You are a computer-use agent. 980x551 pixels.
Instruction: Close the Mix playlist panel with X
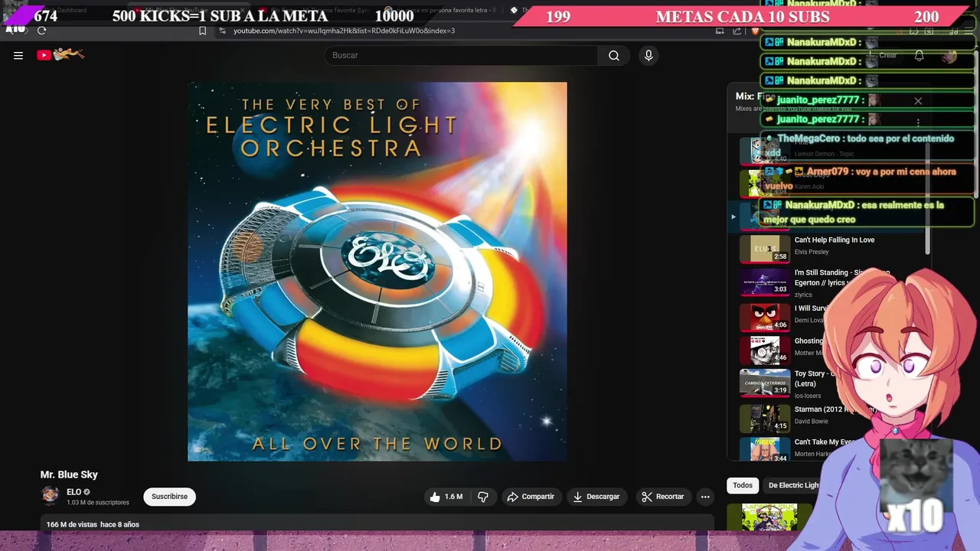coord(918,101)
